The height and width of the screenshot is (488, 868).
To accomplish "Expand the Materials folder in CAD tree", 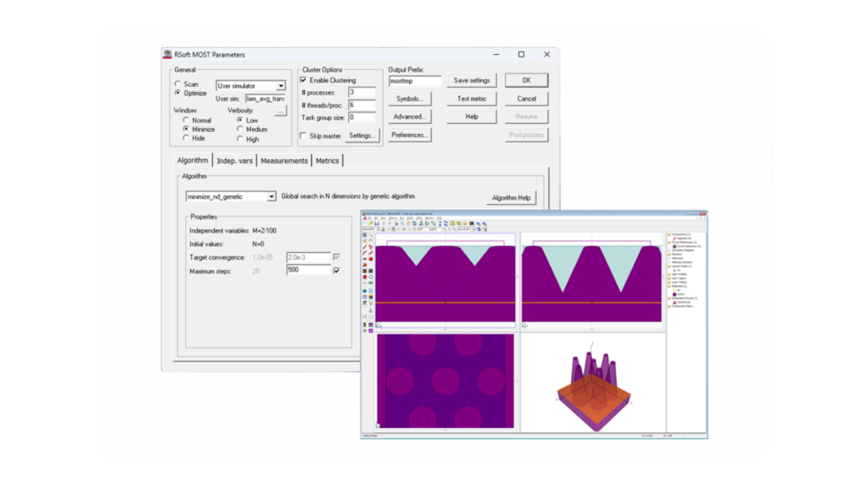I will [x=669, y=286].
